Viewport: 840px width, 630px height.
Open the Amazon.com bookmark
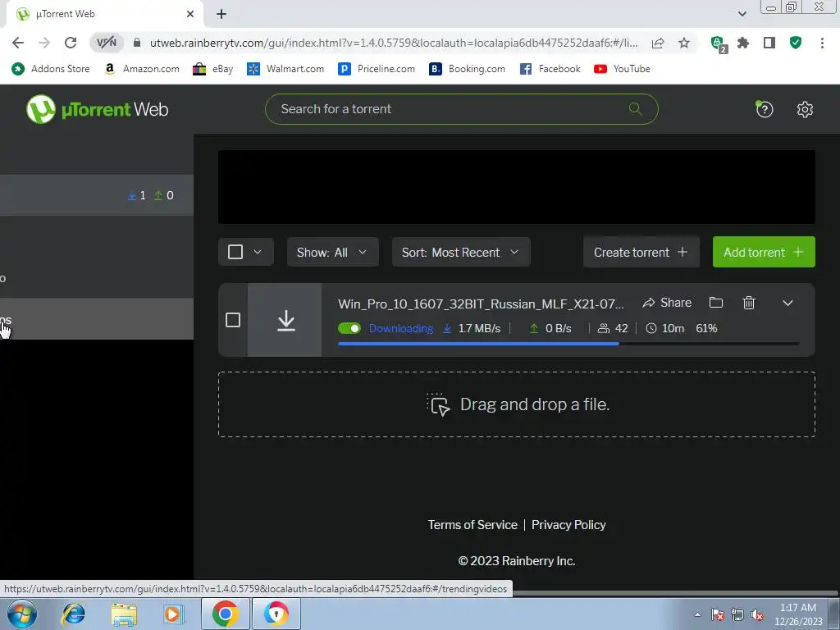point(142,69)
